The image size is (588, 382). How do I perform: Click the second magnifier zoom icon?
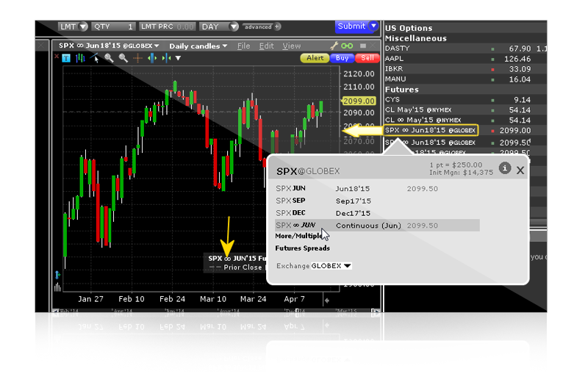[x=123, y=58]
